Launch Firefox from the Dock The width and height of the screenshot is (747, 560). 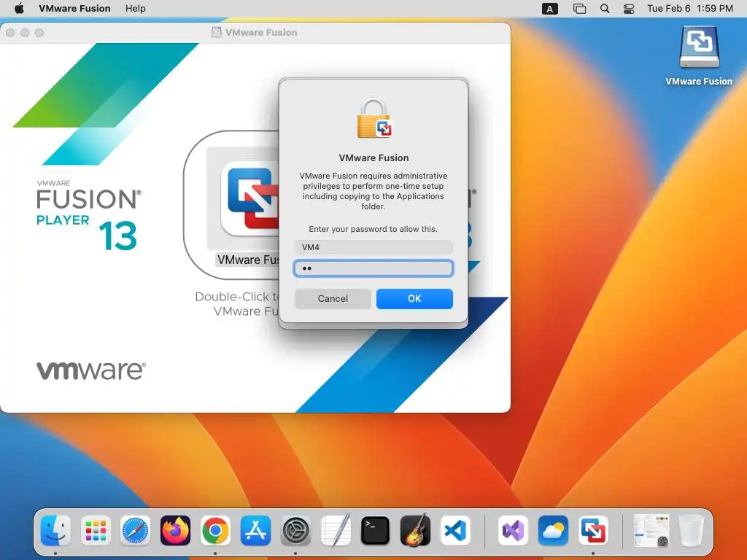point(175,530)
